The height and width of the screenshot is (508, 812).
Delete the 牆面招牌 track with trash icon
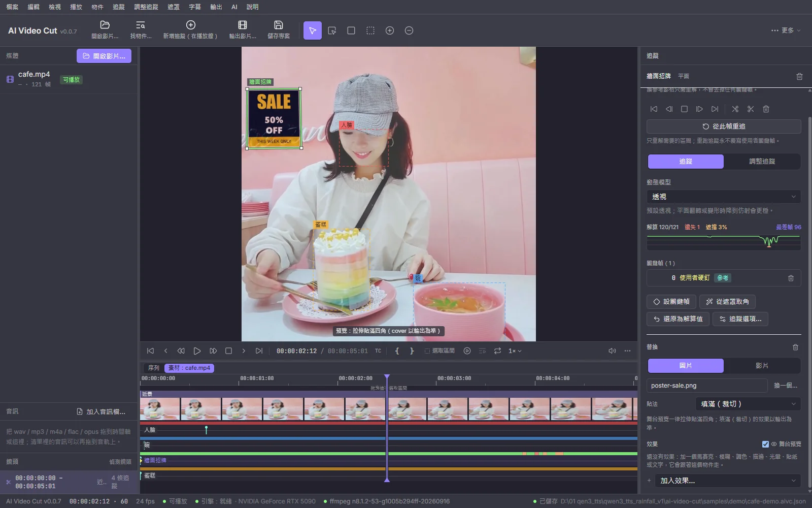coord(799,76)
